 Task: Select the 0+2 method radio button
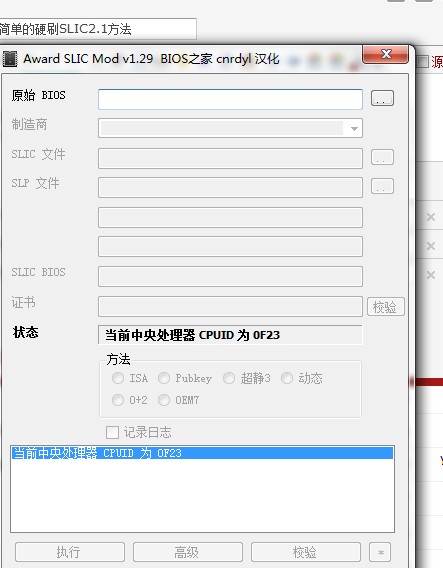pos(118,400)
